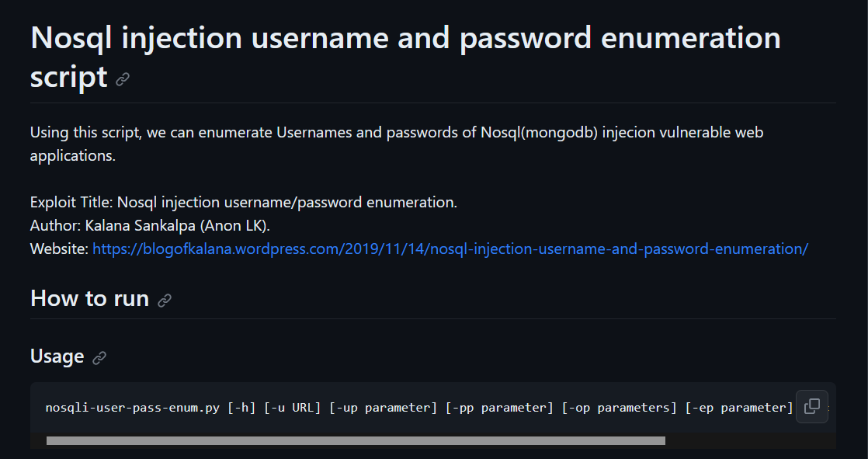Screen dimensions: 868x459
Task: Click the [-u URL] option in the usage command
Action: pos(292,408)
